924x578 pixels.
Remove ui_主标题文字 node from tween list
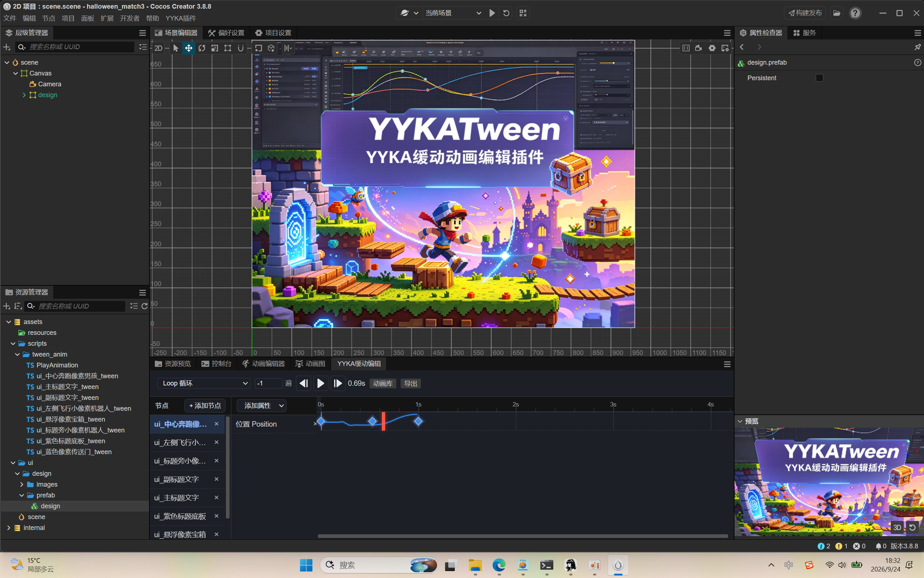(217, 497)
